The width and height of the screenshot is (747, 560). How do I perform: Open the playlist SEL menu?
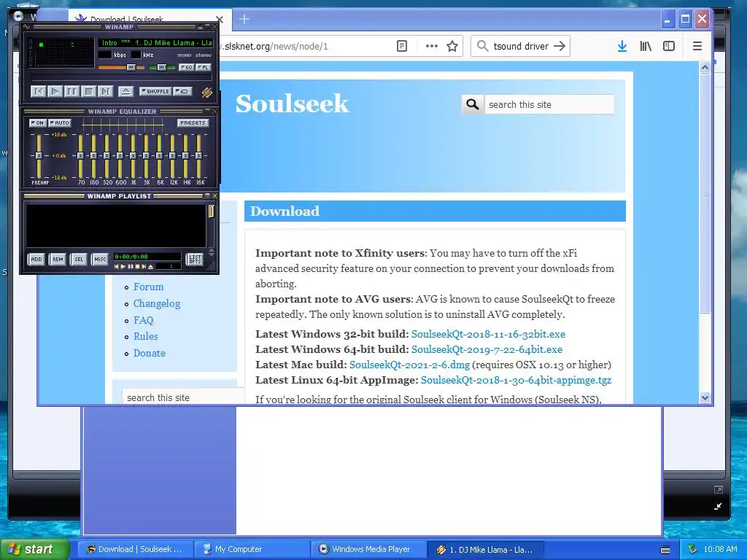coord(79,259)
